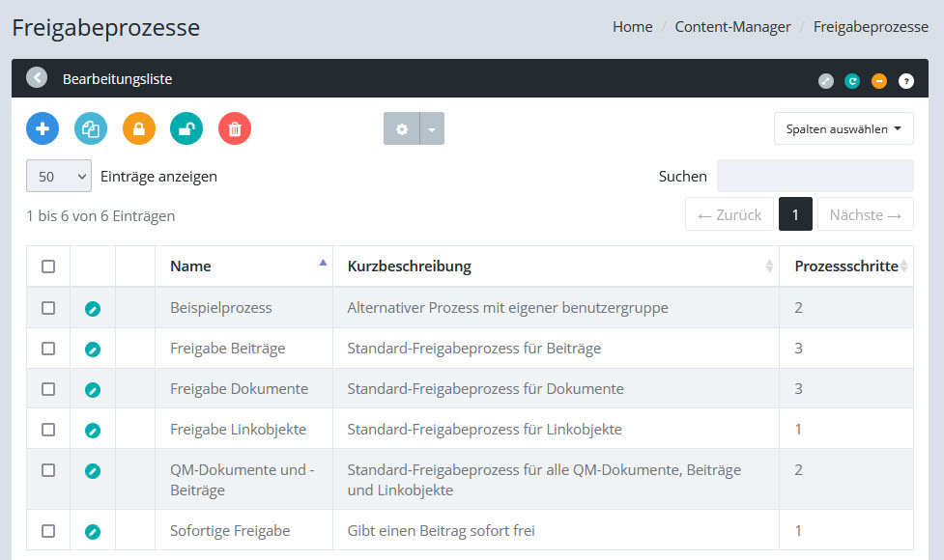
Task: Go to Home in the breadcrumb
Action: (632, 27)
